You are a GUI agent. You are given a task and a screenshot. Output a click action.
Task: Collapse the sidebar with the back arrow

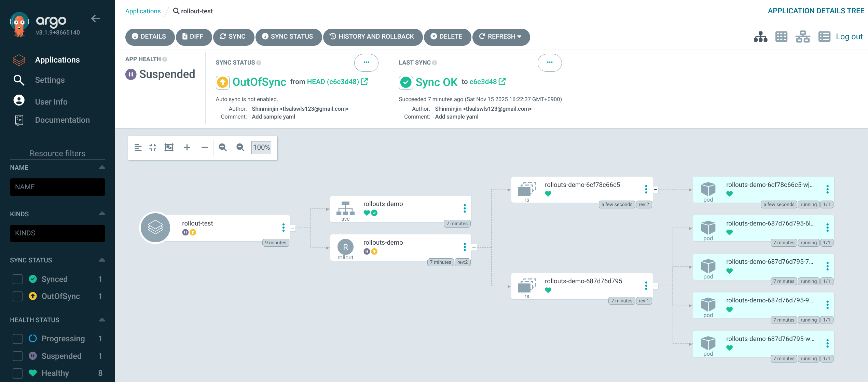(96, 18)
